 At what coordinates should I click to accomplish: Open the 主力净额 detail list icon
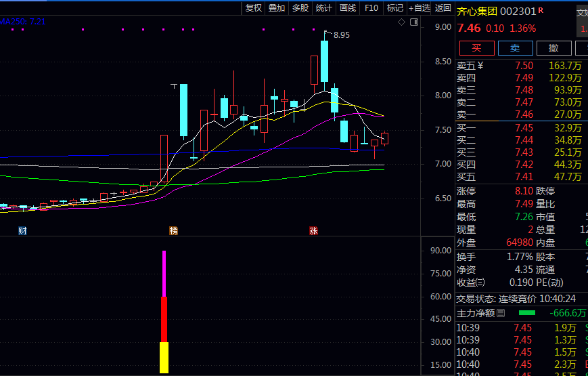pos(500,314)
